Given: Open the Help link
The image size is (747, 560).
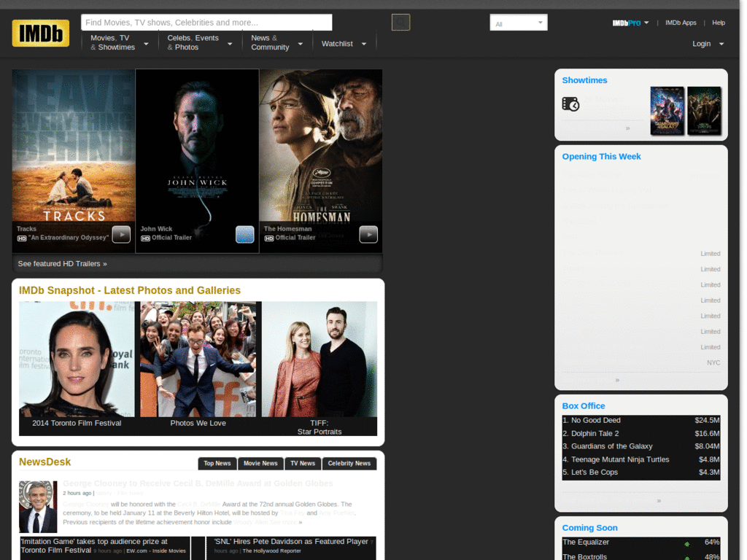Looking at the screenshot, I should tap(719, 23).
